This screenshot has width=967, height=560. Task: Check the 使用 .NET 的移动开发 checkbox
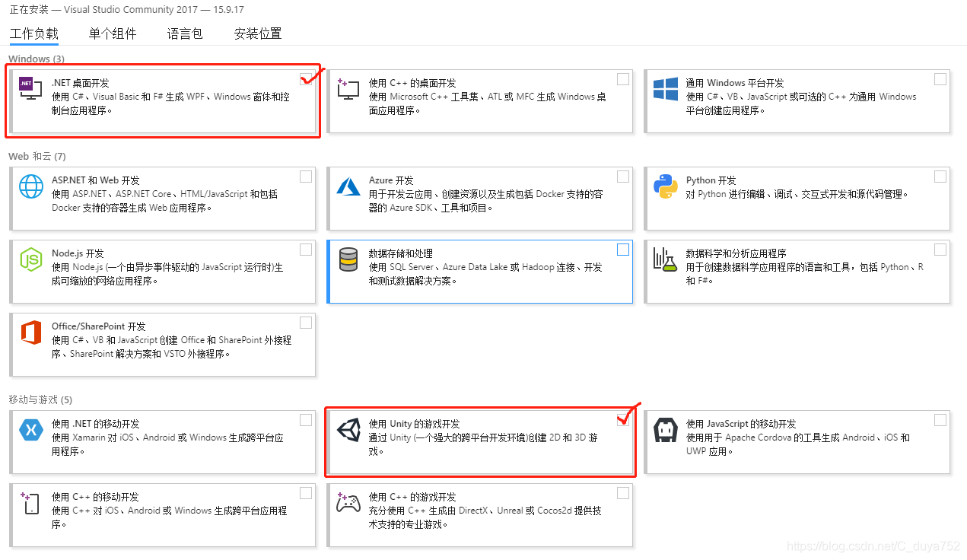tap(306, 420)
